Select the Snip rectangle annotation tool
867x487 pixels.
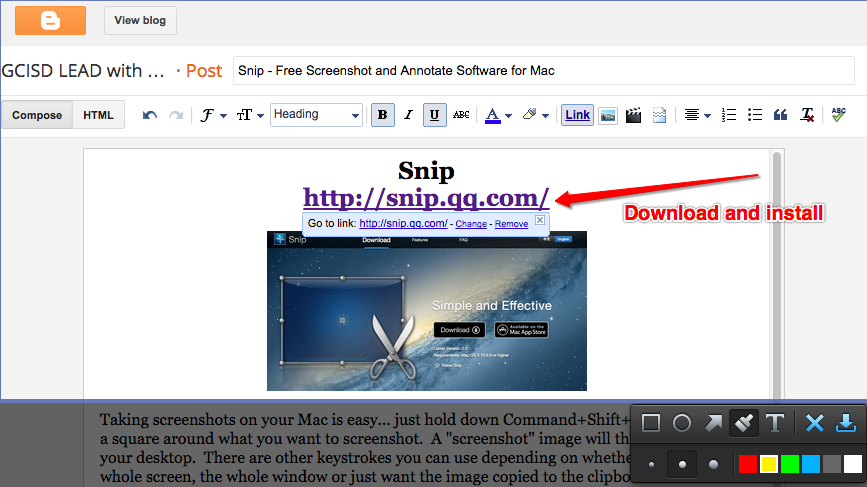[651, 423]
